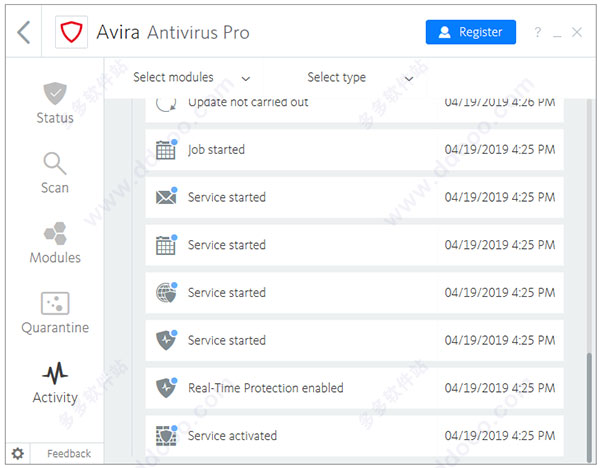Click the mail envelope icon in Service started row
Screen dimensions: 600x468
point(166,197)
